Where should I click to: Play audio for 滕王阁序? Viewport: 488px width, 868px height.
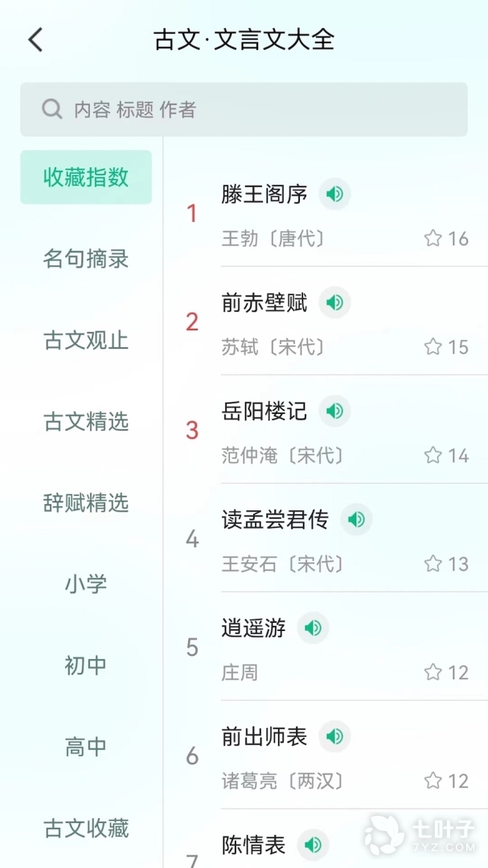334,194
